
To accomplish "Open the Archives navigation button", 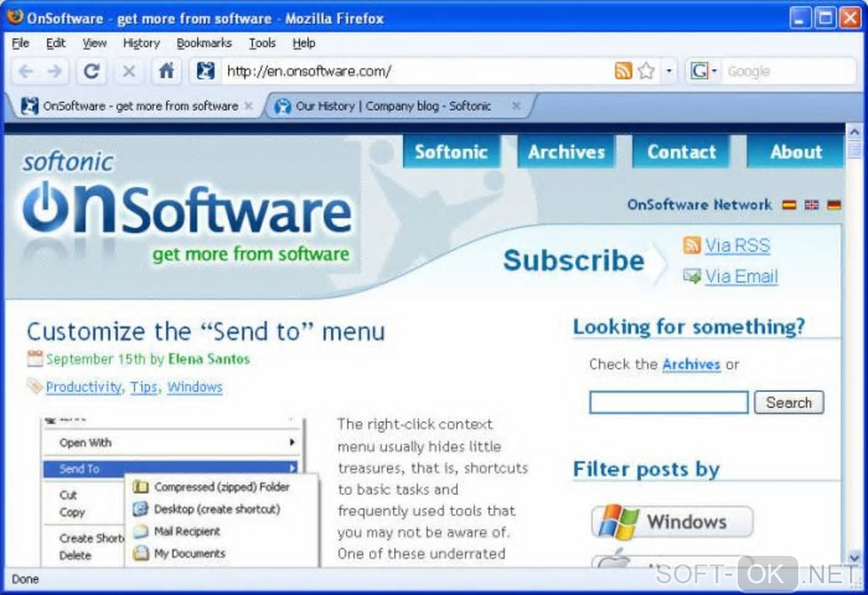I will click(x=566, y=152).
